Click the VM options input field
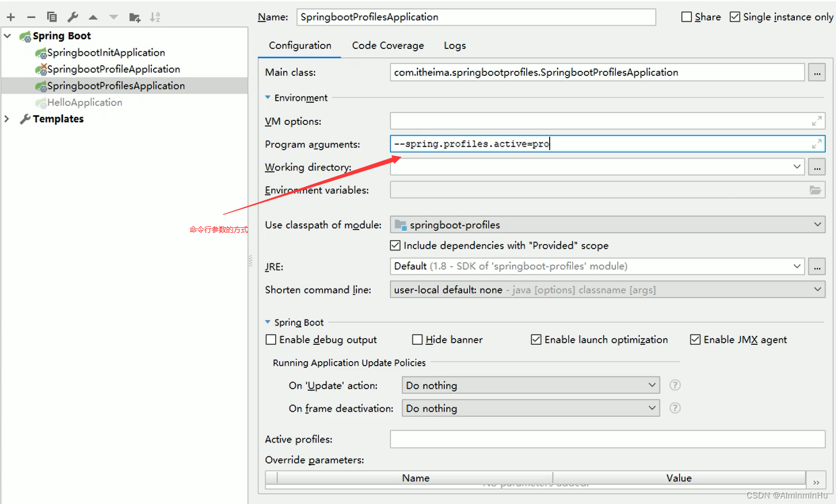This screenshot has height=504, width=836. [x=608, y=121]
